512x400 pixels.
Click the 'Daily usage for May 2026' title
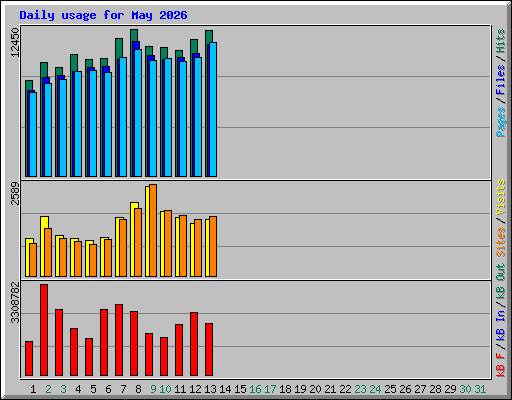103,15
